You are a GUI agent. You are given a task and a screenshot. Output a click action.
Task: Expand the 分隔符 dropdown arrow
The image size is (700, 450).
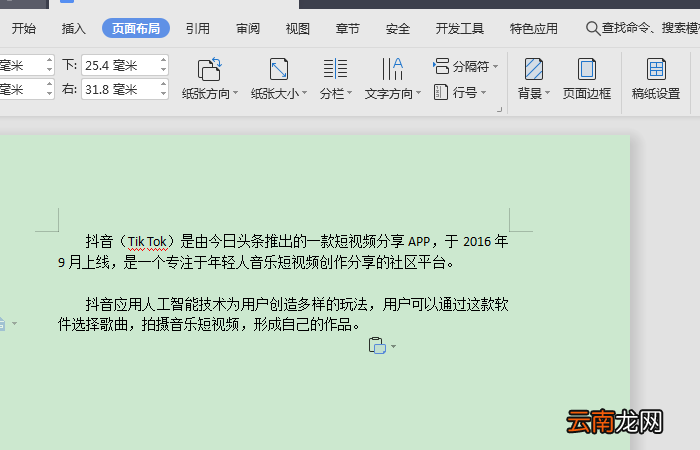tap(496, 67)
